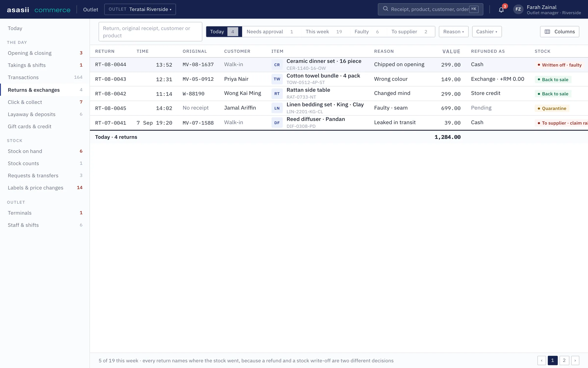Open the notifications bell

click(501, 10)
